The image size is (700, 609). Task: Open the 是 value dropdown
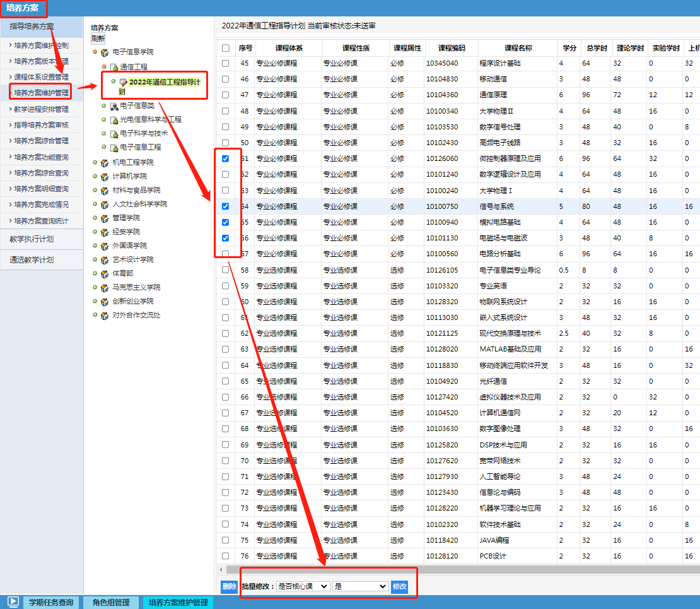pyautogui.click(x=360, y=586)
